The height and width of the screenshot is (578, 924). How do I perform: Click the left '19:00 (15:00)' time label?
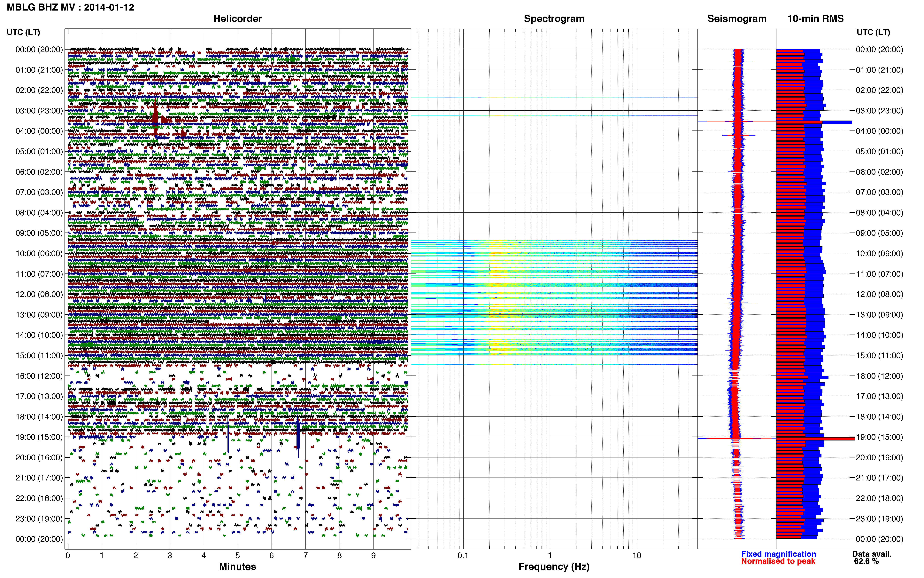[39, 437]
